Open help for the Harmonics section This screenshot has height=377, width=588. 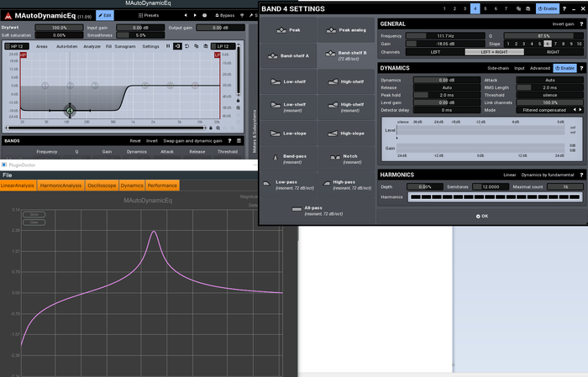581,175
